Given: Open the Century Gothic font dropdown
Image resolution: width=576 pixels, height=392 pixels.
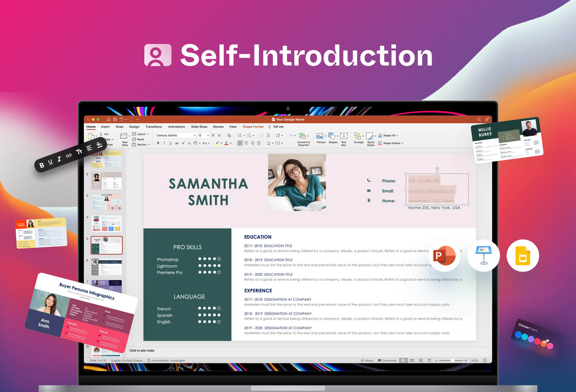Looking at the screenshot, I should pos(194,135).
